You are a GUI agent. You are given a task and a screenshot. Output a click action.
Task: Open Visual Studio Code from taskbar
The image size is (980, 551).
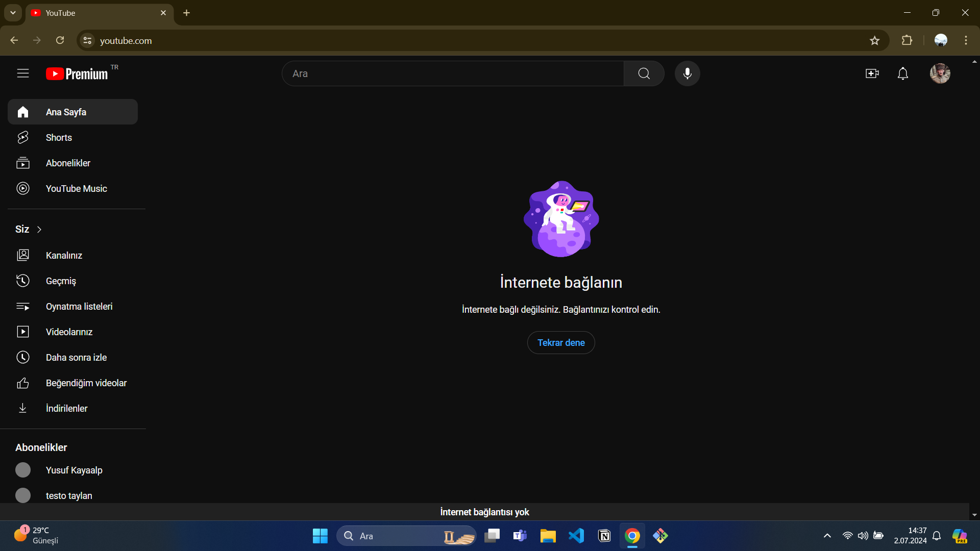[576, 536]
